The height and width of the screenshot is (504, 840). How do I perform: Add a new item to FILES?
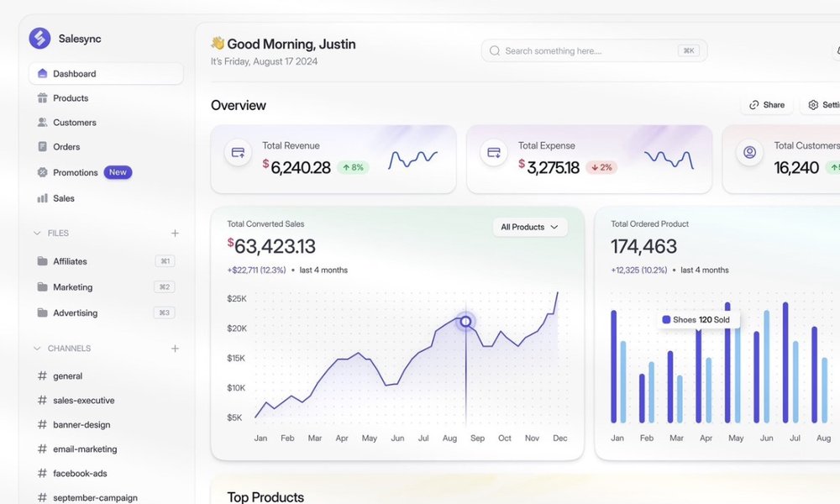pos(175,233)
